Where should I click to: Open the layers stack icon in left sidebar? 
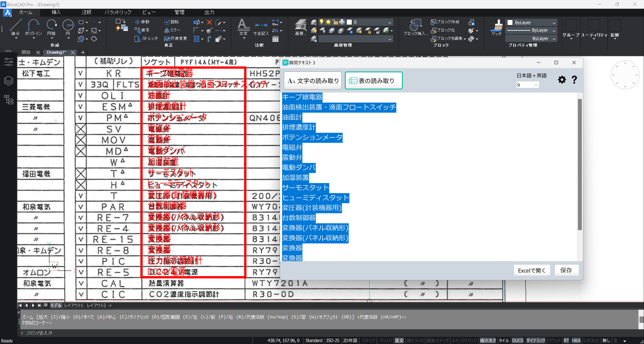(9, 80)
